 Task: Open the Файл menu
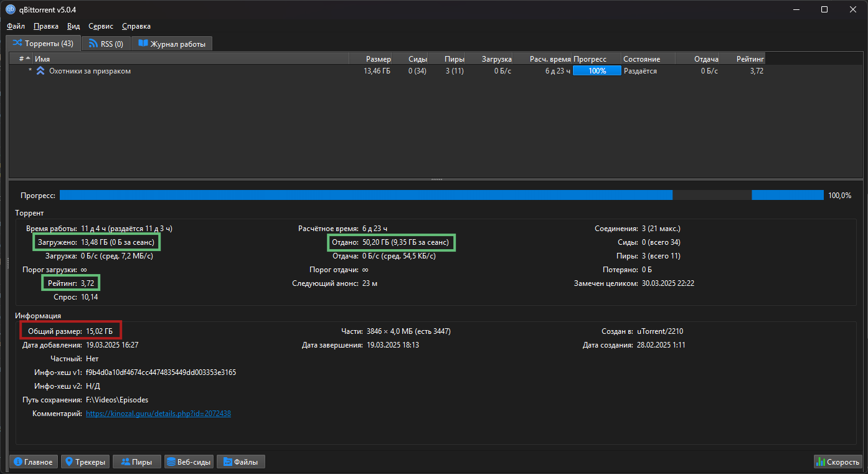click(16, 26)
